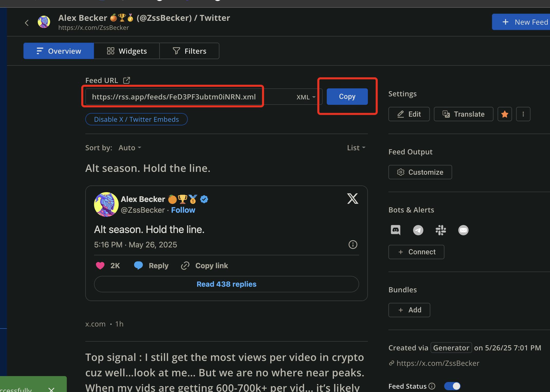
Task: Open feed URL in new tab icon
Action: point(126,80)
